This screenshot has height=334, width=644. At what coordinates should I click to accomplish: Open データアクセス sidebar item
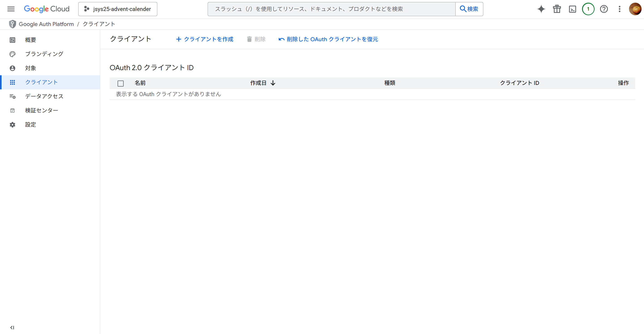click(x=44, y=96)
